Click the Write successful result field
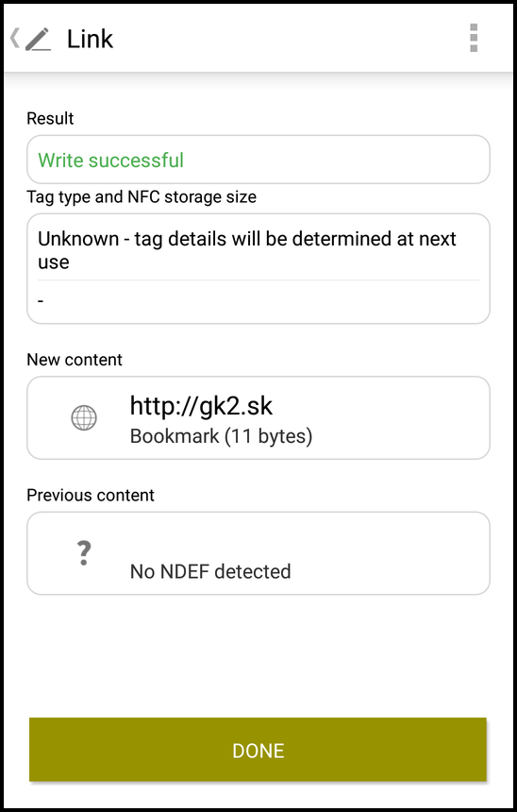Screen dimensions: 517x812 pyautogui.click(x=258, y=160)
